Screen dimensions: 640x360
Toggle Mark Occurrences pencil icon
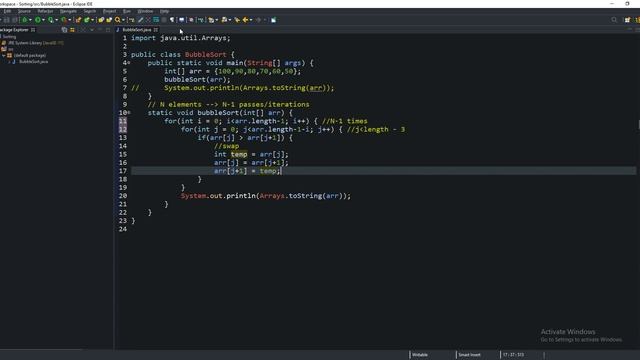point(141,20)
